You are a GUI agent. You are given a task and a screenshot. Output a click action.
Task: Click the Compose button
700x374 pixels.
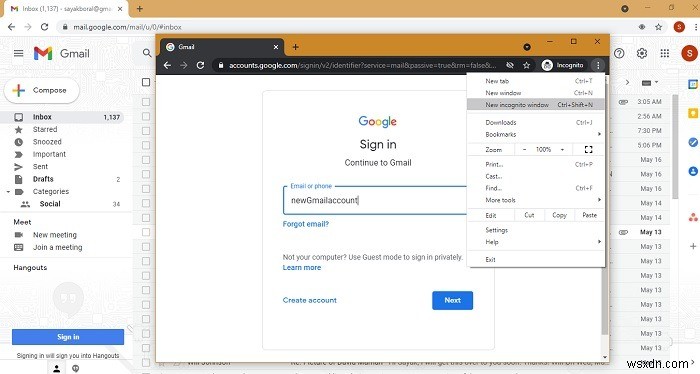tap(42, 90)
